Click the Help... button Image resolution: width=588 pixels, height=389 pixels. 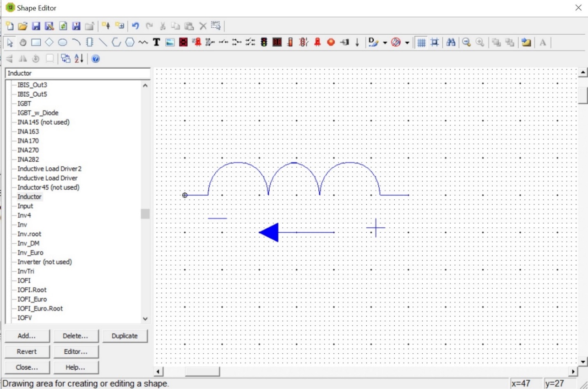(x=76, y=367)
